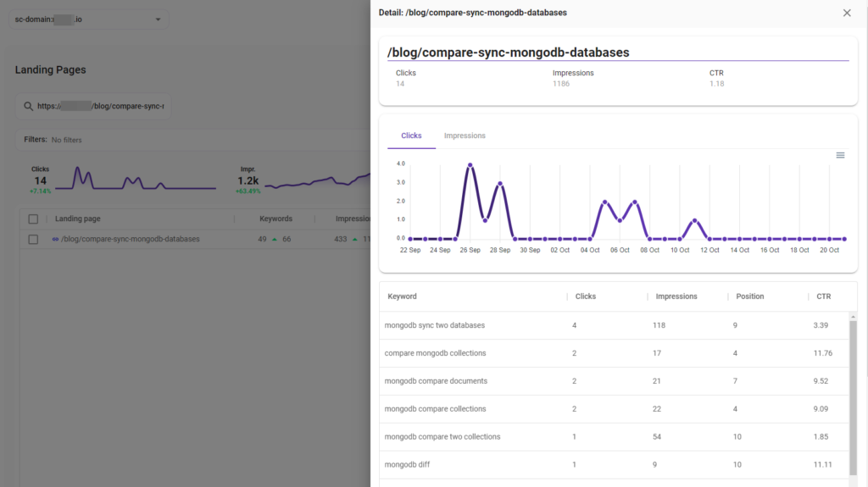Select keyword 'mongodb compare collections'
This screenshot has width=868, height=487.
pos(435,409)
